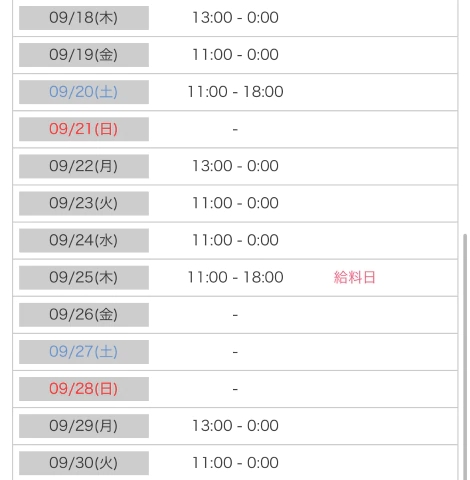Open the 09/22(月) date entry
The image size is (470, 480).
84,166
